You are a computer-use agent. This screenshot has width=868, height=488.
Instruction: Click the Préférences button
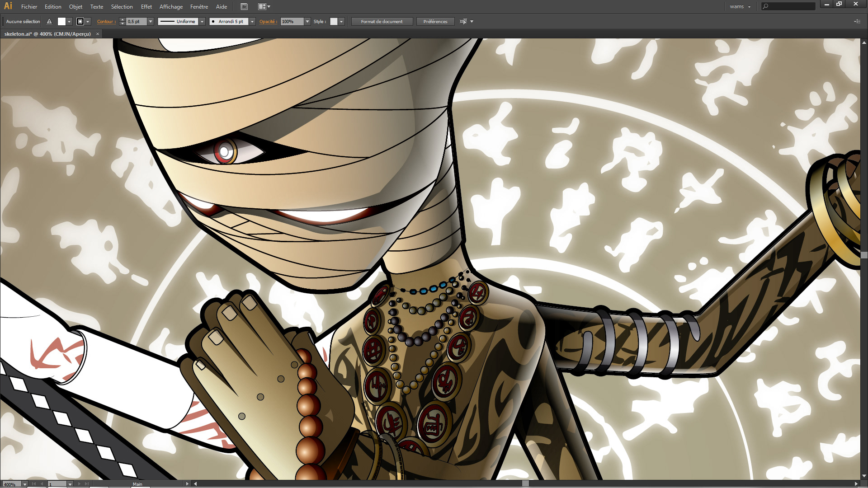(435, 22)
